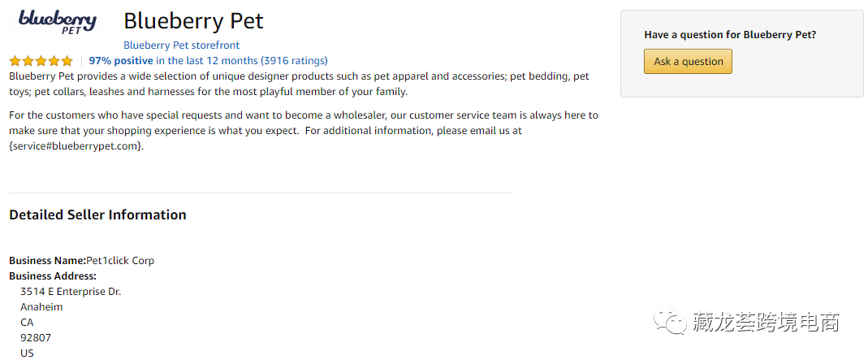Click "Have a question for Blueberry Pet?" heading
Screen dimensions: 868x360
click(x=730, y=35)
